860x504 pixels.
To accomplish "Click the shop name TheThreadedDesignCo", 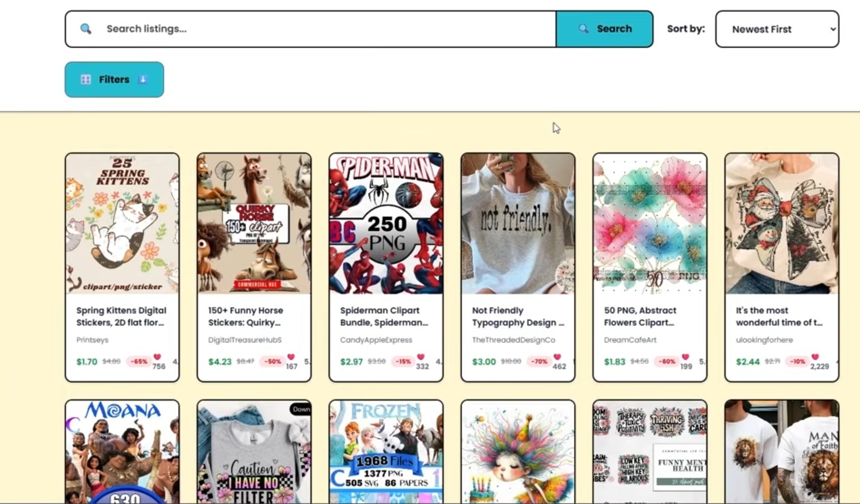I will [513, 340].
